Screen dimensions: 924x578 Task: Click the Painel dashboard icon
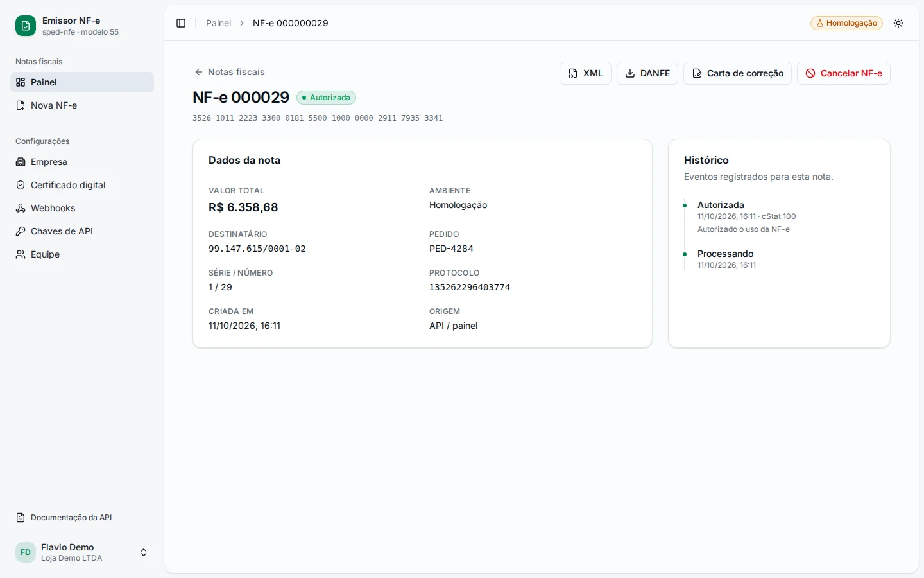21,82
